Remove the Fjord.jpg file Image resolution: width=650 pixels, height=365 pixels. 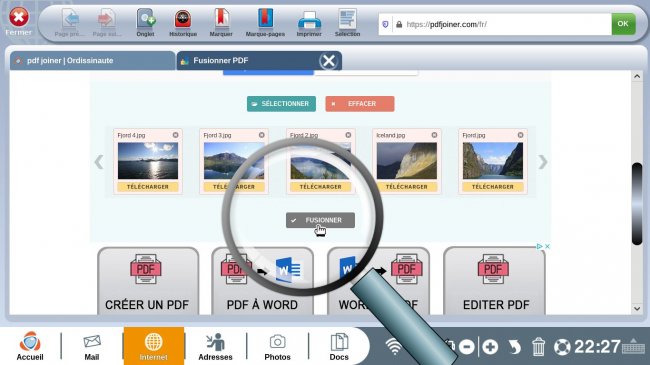click(x=520, y=135)
